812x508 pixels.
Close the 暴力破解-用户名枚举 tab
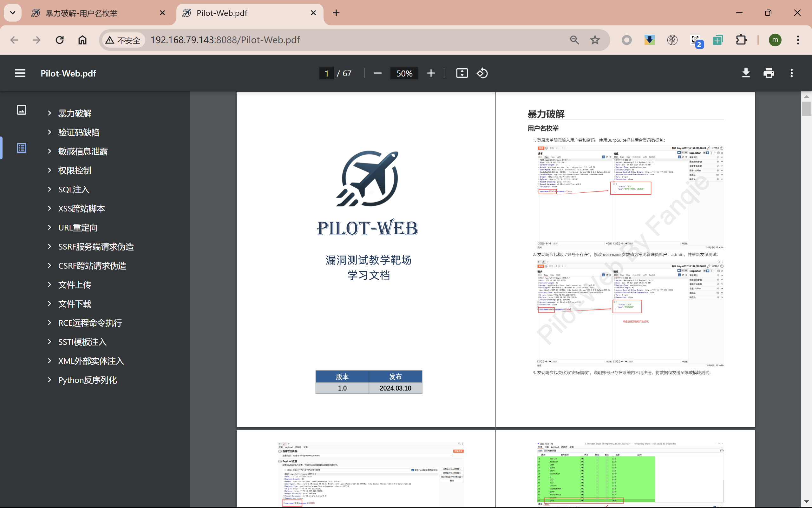tap(162, 13)
